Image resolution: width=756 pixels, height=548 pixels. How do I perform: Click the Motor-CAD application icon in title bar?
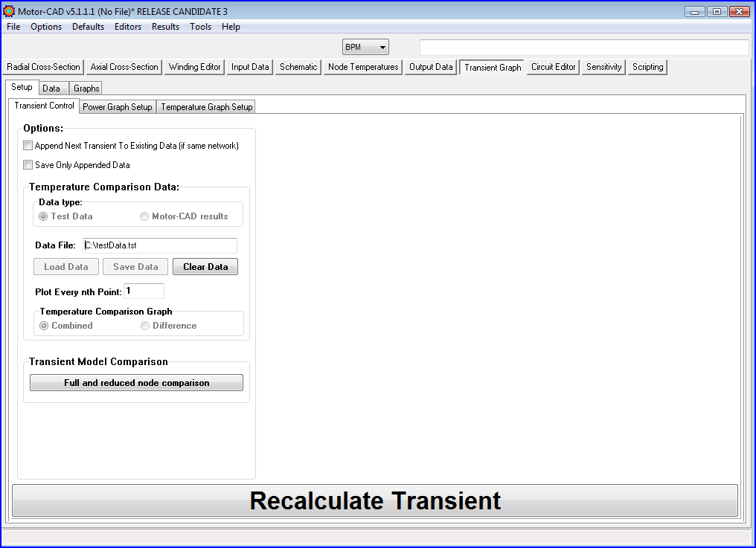coord(9,10)
